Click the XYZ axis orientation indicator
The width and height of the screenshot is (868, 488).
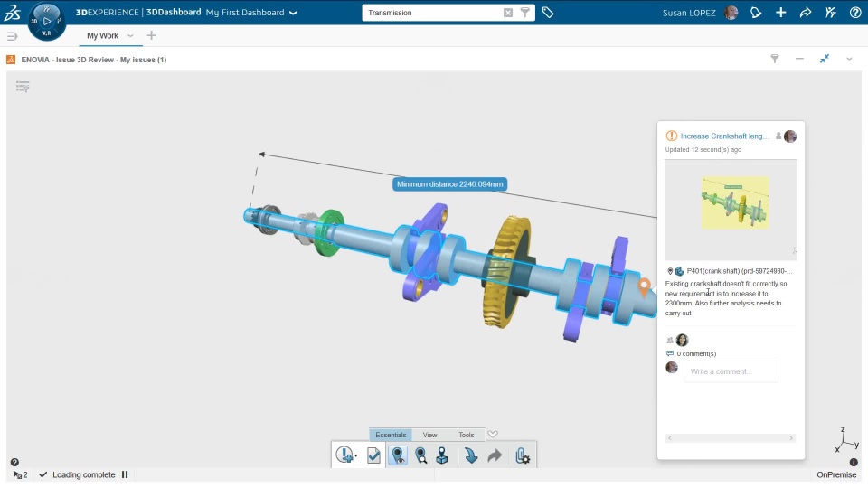pyautogui.click(x=846, y=440)
